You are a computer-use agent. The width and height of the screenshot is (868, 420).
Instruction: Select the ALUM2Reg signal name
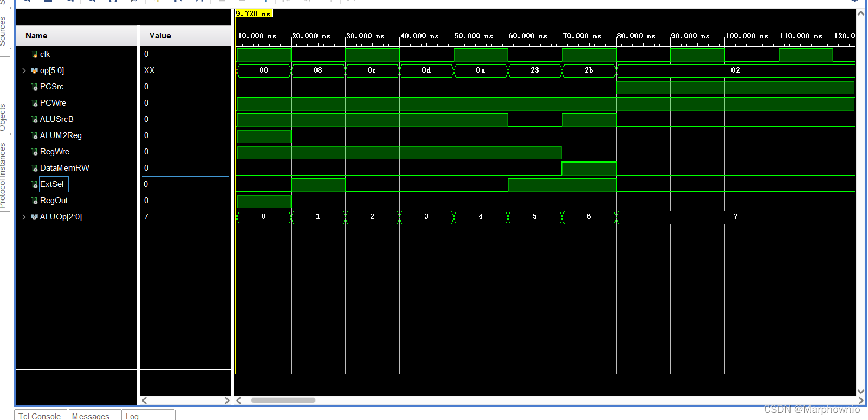[x=61, y=135]
